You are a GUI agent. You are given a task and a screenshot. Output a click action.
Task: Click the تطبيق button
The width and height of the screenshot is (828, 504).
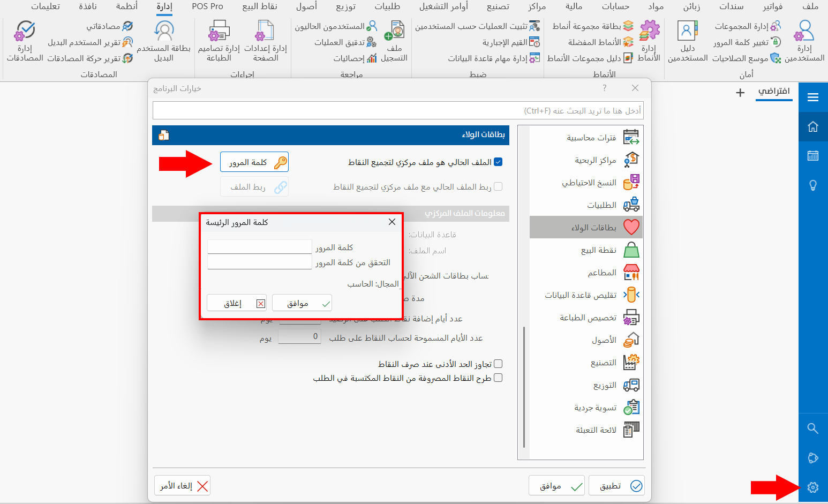pos(616,485)
